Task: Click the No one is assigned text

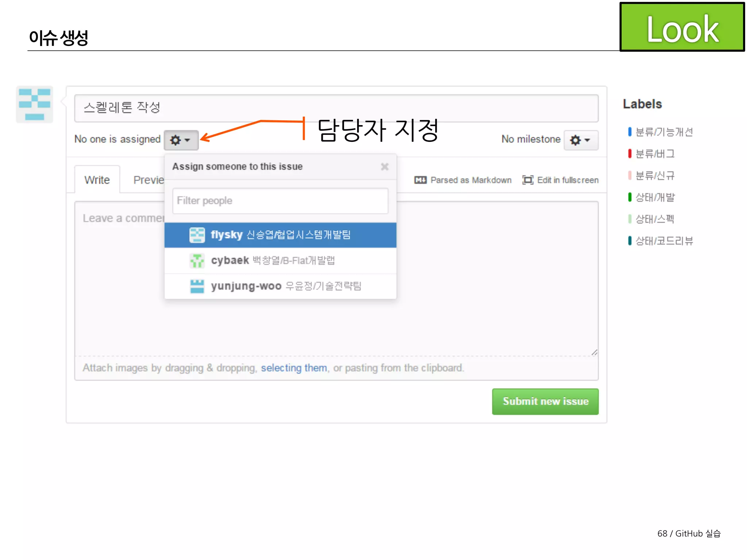Action: [117, 139]
